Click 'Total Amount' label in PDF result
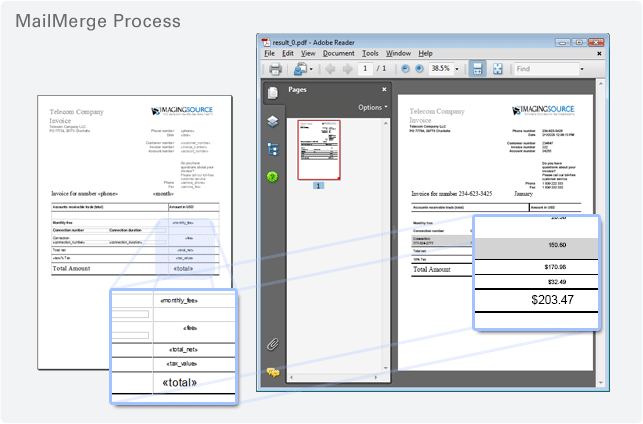643x424 pixels. [431, 269]
